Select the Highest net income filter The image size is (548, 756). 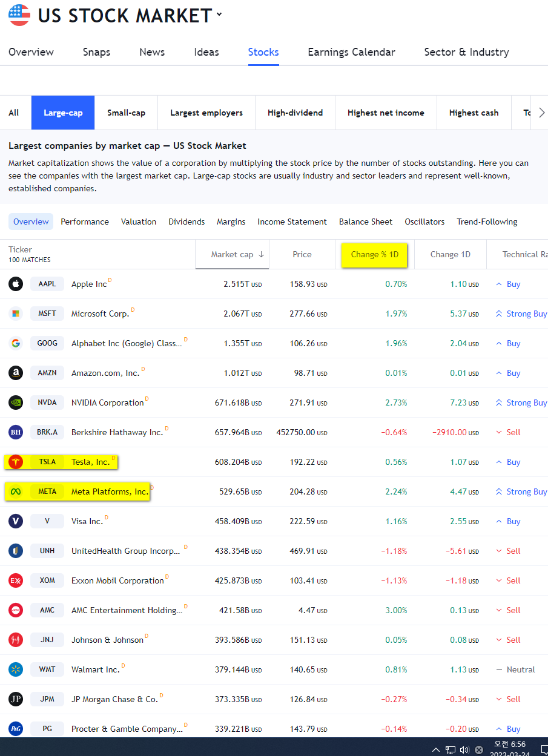[x=386, y=113]
